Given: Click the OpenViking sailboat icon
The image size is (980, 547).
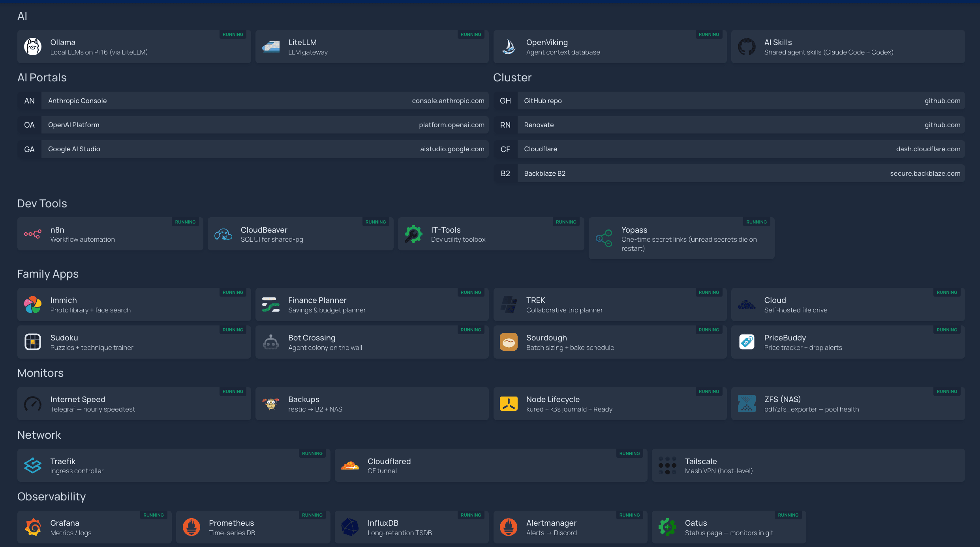Looking at the screenshot, I should click(x=509, y=47).
